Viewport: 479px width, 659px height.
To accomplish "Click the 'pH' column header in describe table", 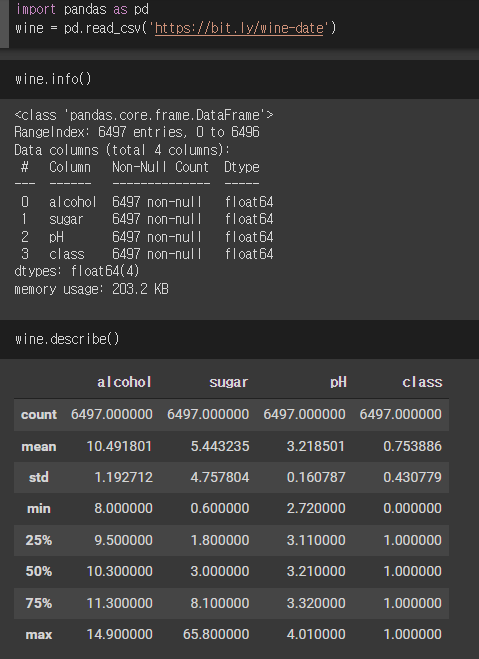I will (338, 382).
